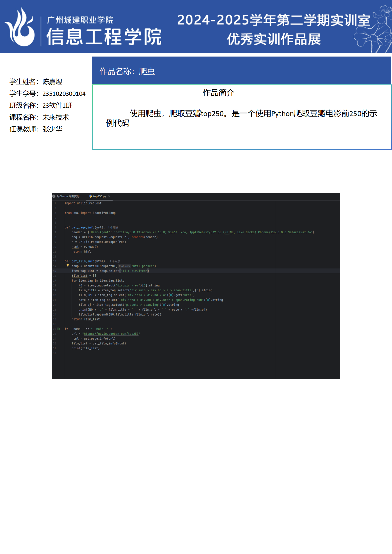Click the 作品简介 heading
The width and height of the screenshot is (392, 554).
point(218,93)
